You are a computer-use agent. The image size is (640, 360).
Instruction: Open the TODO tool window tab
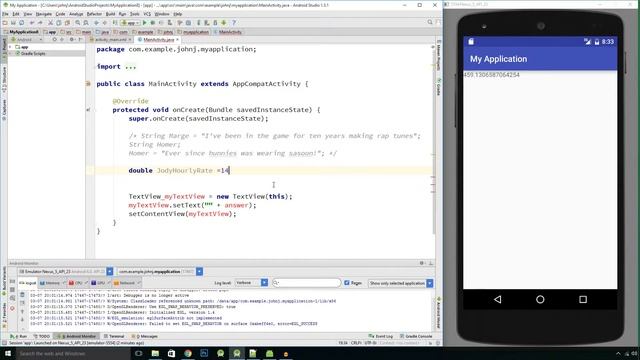coord(42,336)
